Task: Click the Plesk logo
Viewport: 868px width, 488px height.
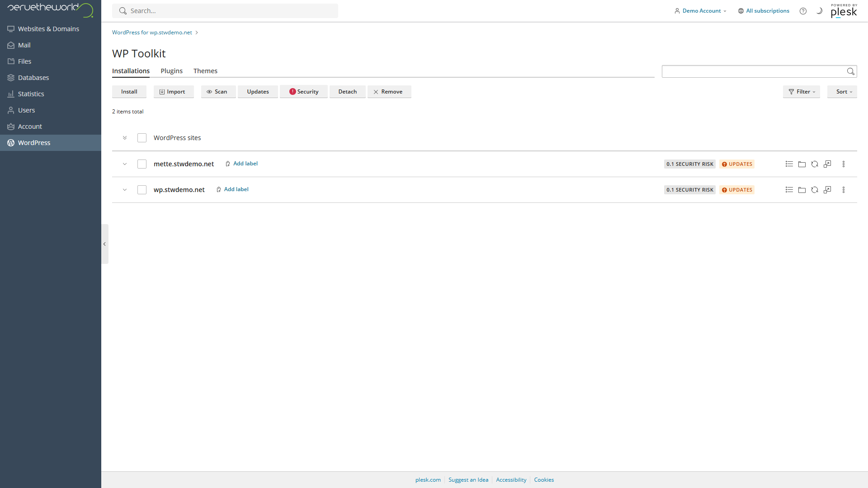Action: [x=844, y=10]
